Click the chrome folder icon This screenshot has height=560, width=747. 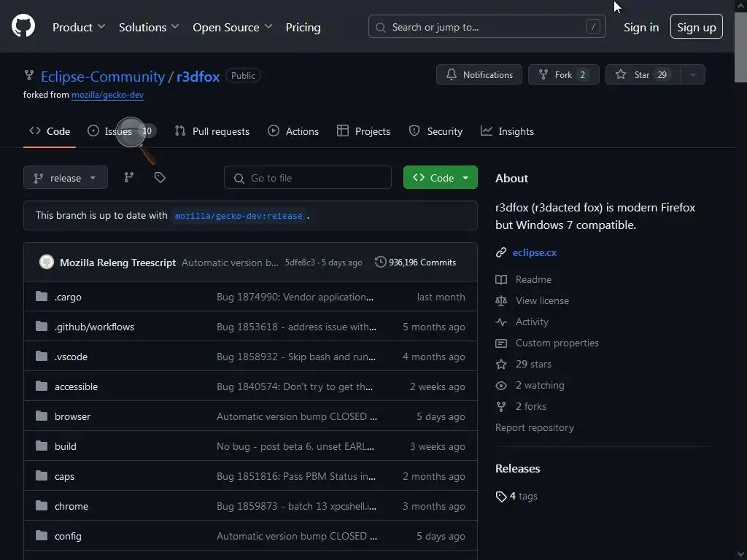tap(42, 506)
